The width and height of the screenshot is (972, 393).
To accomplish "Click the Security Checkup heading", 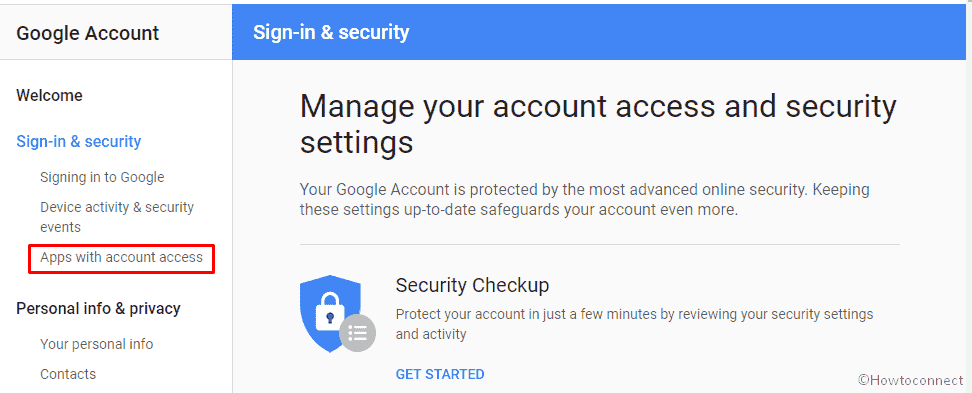I will coord(472,285).
